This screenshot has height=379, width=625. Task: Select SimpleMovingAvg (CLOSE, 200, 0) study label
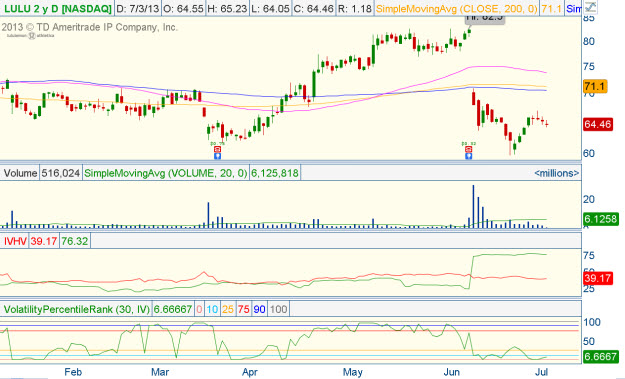tap(456, 8)
